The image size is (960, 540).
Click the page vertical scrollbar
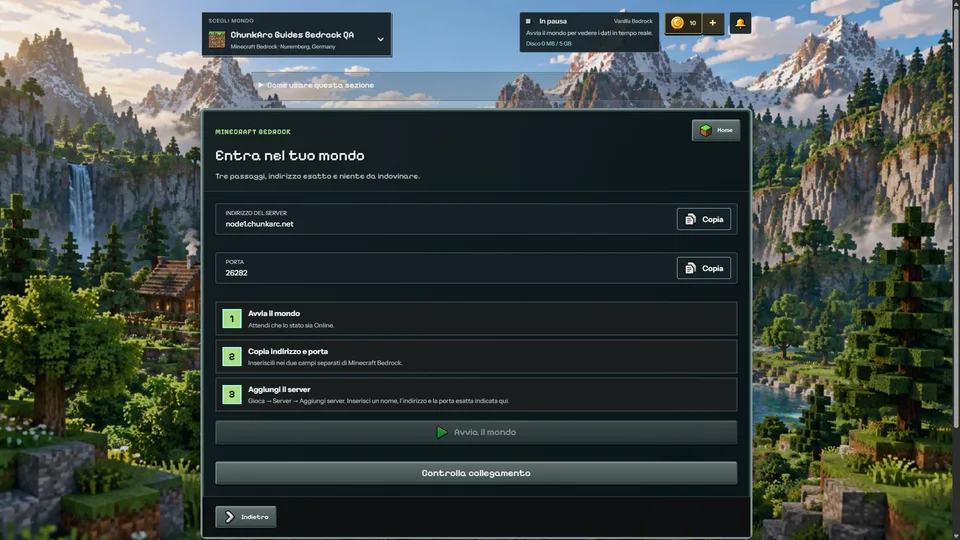pos(956,214)
